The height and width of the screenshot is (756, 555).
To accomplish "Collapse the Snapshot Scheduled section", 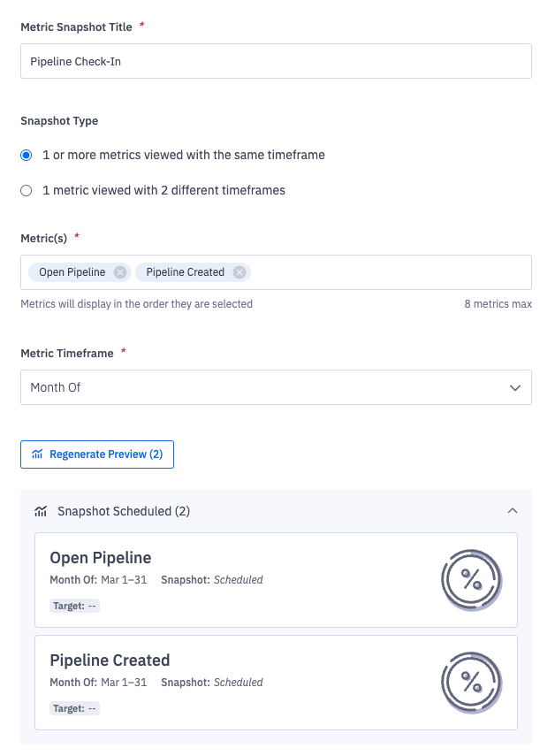I will (513, 511).
